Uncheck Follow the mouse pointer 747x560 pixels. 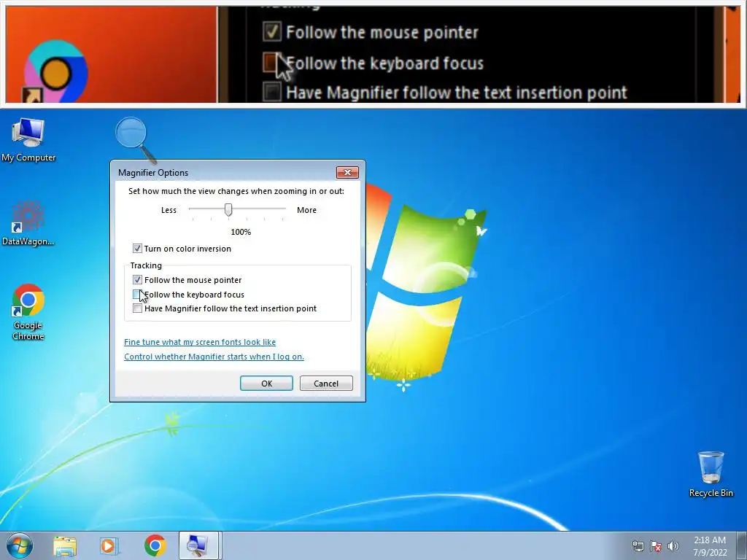point(137,280)
